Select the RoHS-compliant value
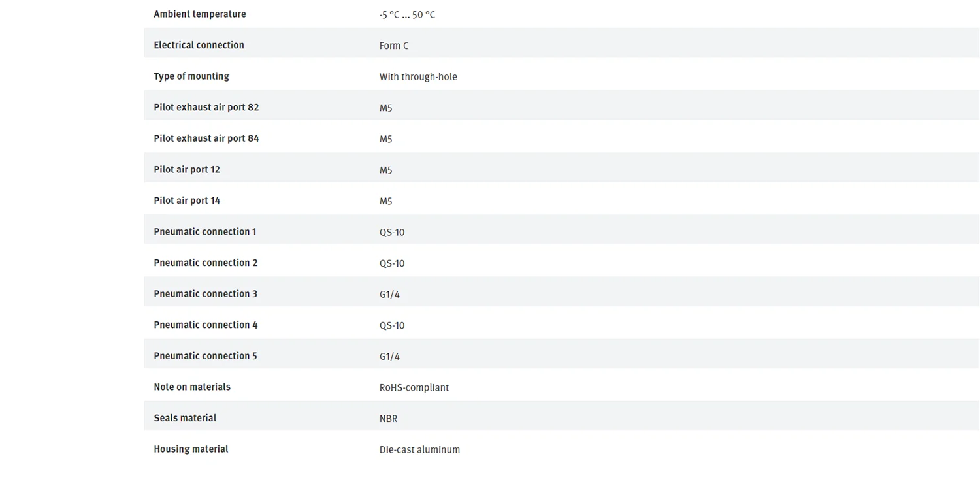Viewport: 980px width, 486px height. click(x=414, y=388)
